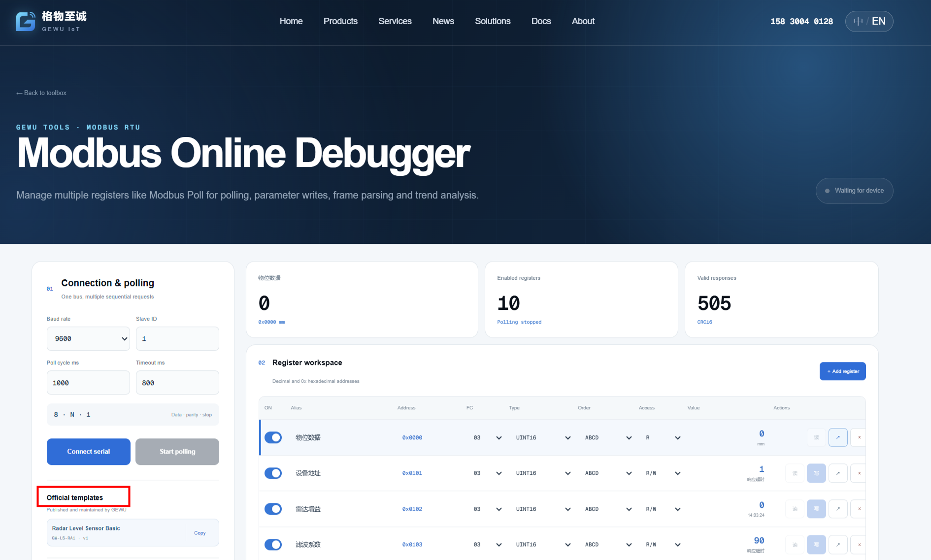The height and width of the screenshot is (560, 931).
Task: Open Order dropdown for register 0x0000
Action: tap(608, 437)
